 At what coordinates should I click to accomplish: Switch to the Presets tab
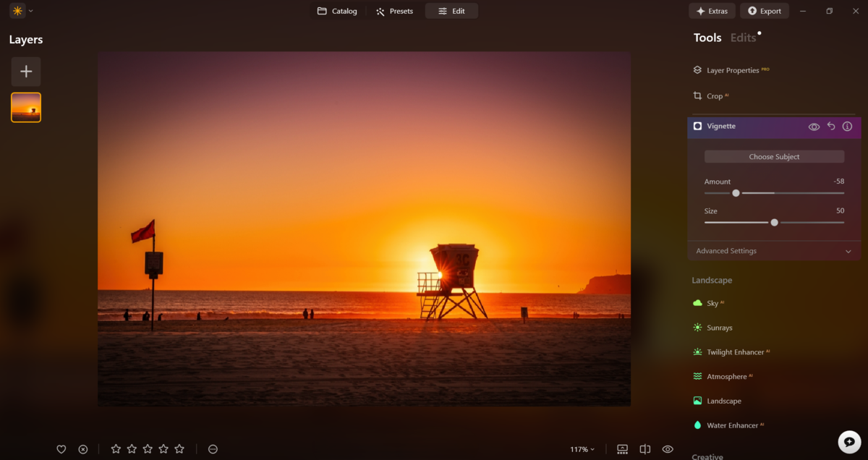(x=394, y=11)
